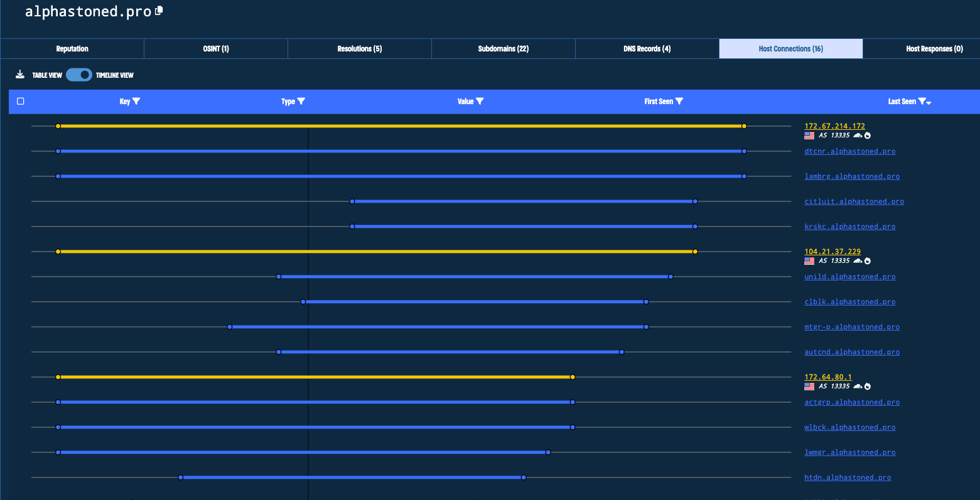The image size is (980, 500).
Task: Click the Key column filter icon
Action: point(136,102)
